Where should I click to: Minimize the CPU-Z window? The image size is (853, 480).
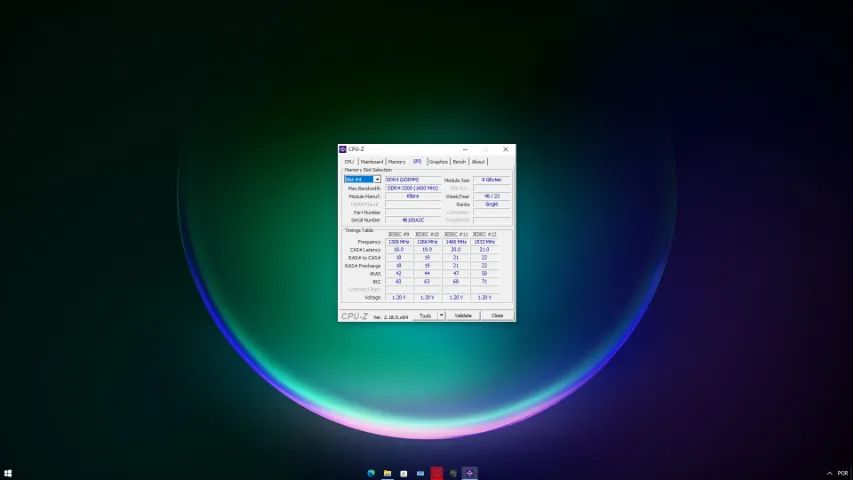click(x=465, y=149)
